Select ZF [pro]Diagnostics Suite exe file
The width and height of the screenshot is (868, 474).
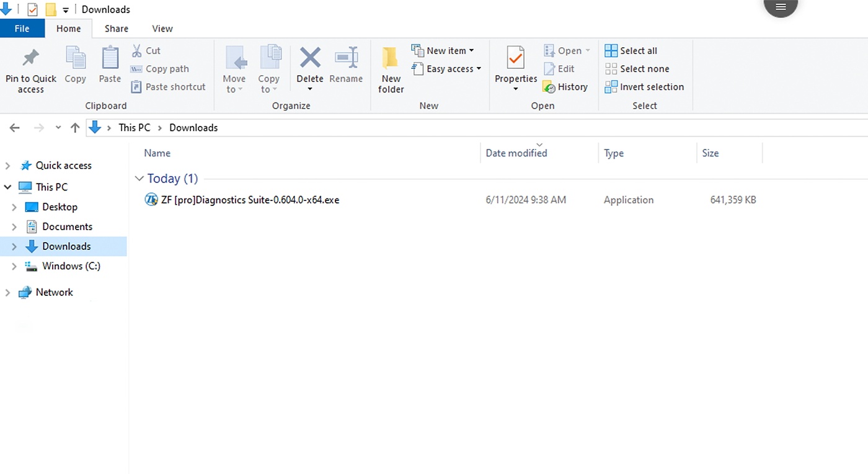(249, 200)
